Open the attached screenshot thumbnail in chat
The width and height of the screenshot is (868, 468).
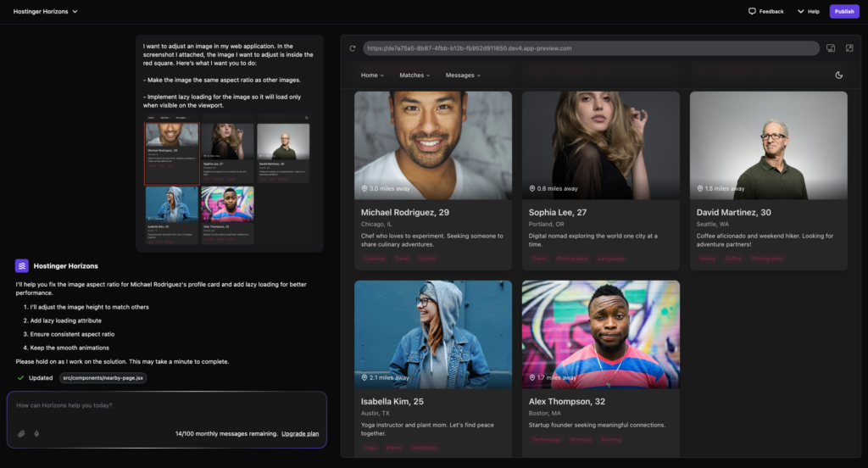point(227,181)
